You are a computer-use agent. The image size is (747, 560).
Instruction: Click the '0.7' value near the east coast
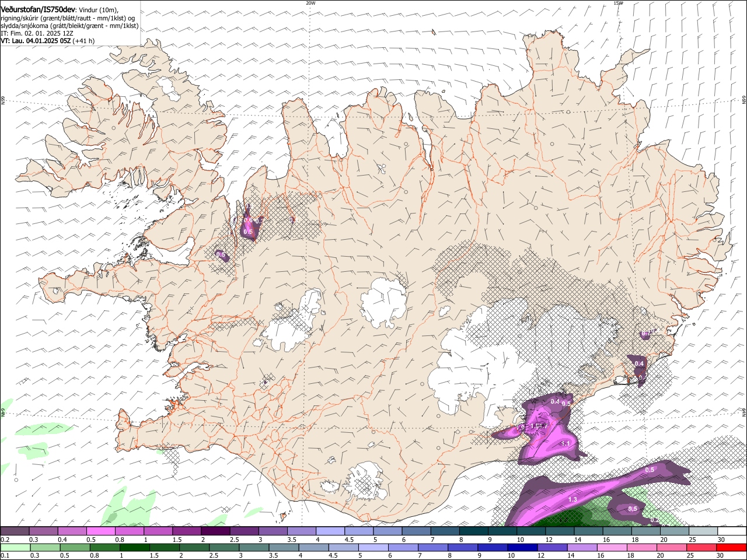tap(645, 334)
